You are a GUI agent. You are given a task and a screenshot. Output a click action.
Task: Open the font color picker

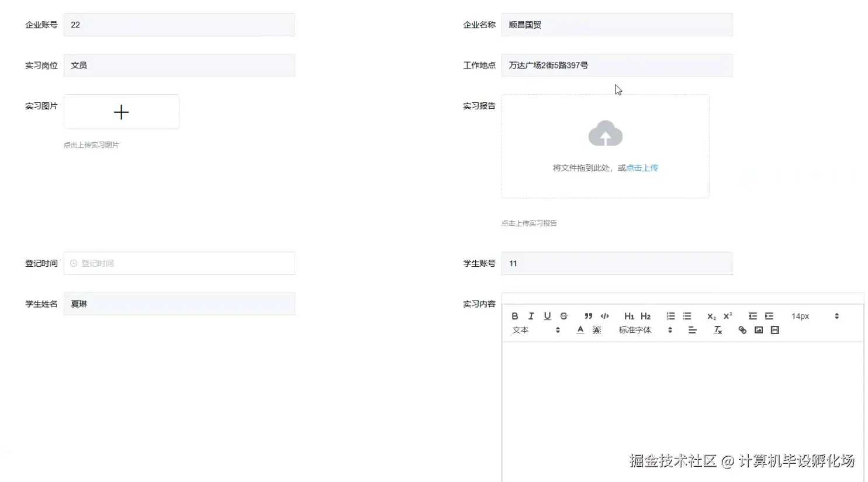580,330
